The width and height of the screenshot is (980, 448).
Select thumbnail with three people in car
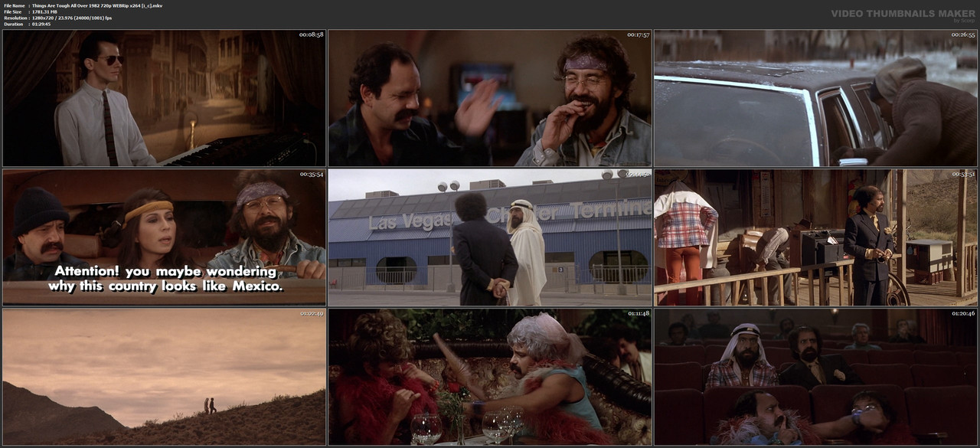click(164, 237)
